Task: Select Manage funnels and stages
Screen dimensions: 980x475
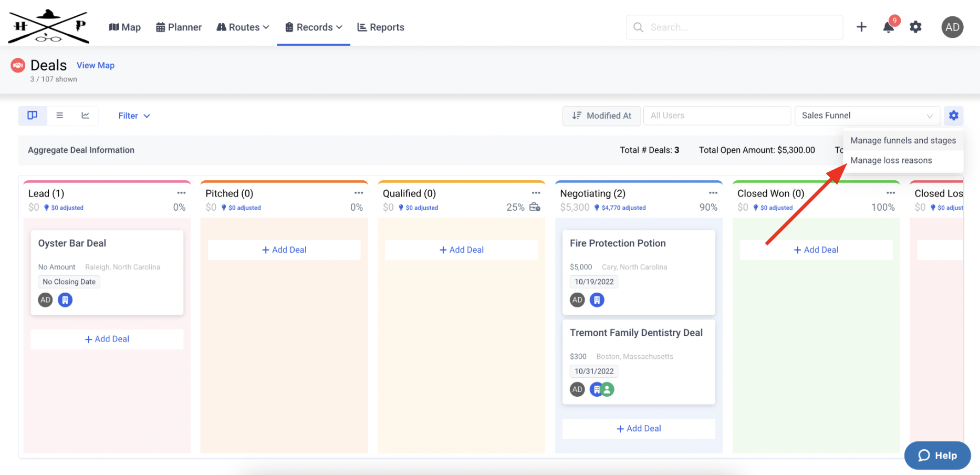Action: (903, 140)
